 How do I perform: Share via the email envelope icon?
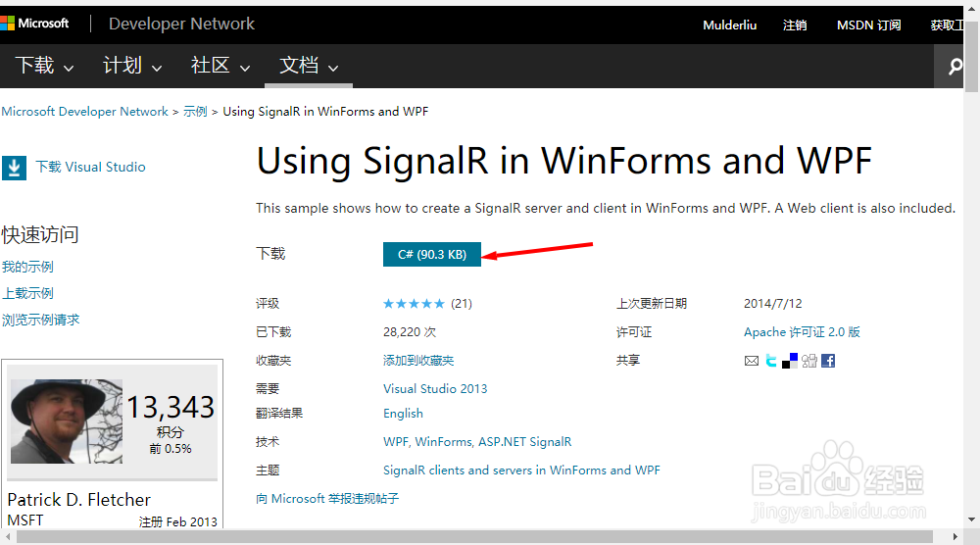point(752,361)
